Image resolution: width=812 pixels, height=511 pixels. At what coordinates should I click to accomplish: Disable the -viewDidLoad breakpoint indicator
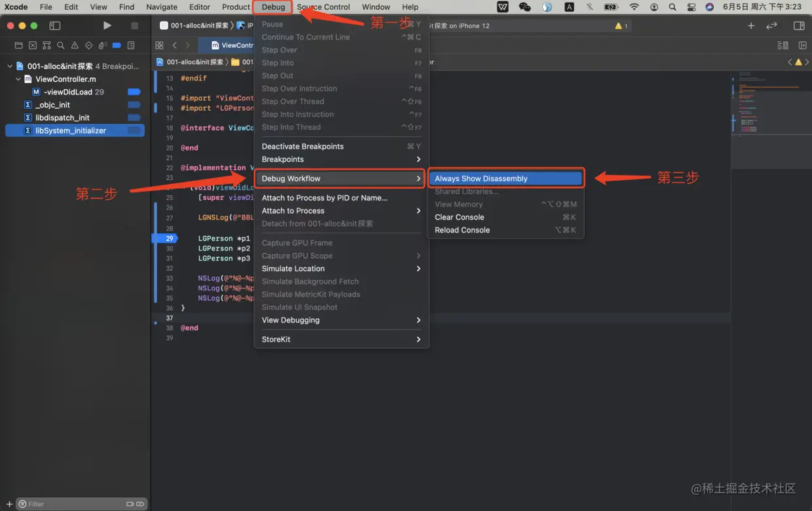point(134,92)
